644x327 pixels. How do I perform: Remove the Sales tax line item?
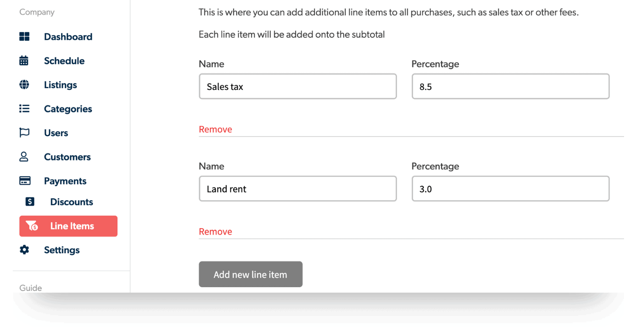tap(215, 129)
